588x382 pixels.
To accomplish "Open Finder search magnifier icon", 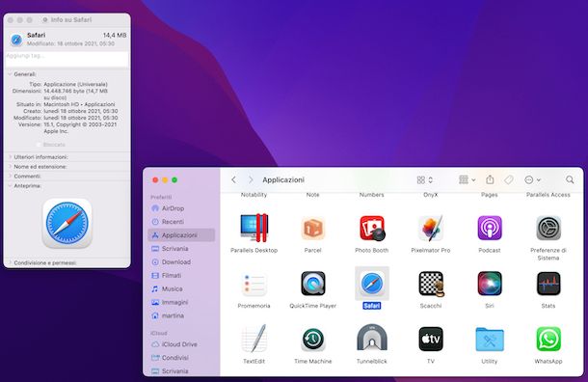I will [570, 179].
